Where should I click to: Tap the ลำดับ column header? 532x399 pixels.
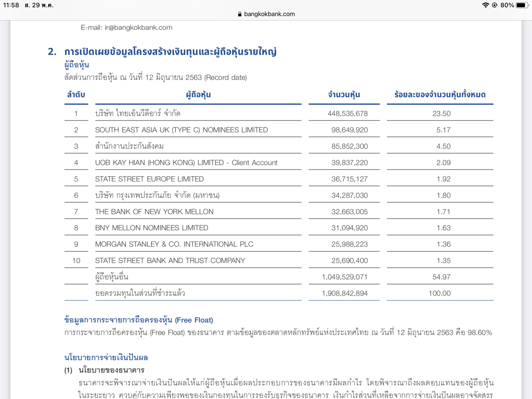[x=76, y=95]
